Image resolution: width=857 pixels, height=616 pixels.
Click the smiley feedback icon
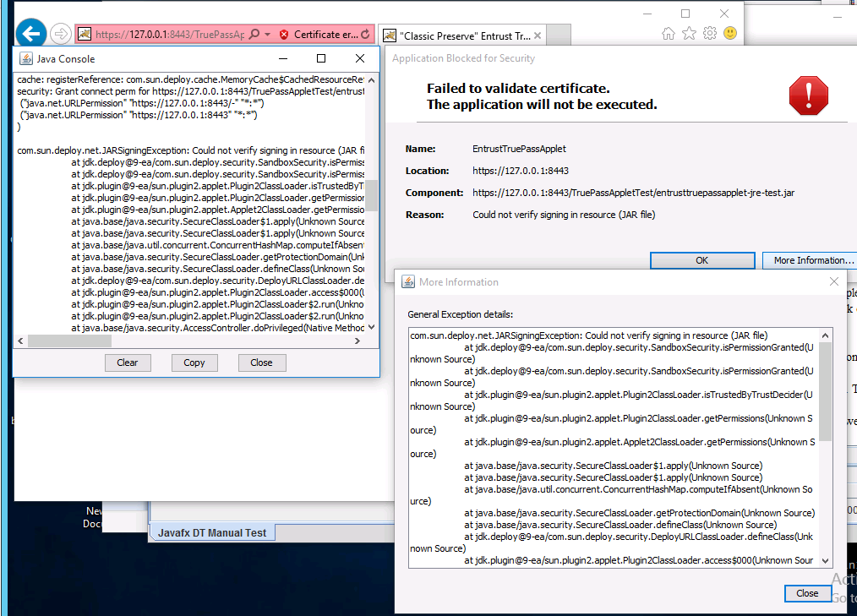pos(729,33)
